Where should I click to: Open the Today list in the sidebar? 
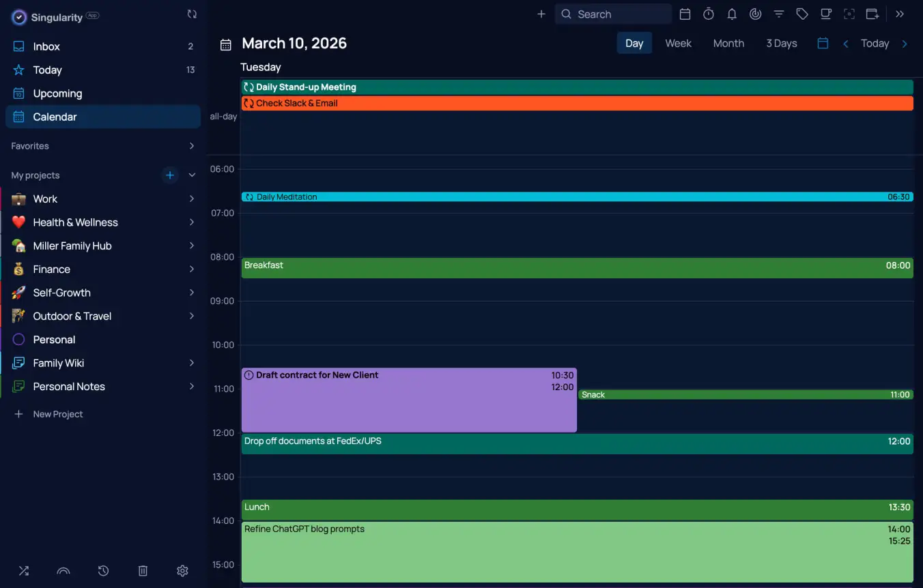[x=103, y=70]
